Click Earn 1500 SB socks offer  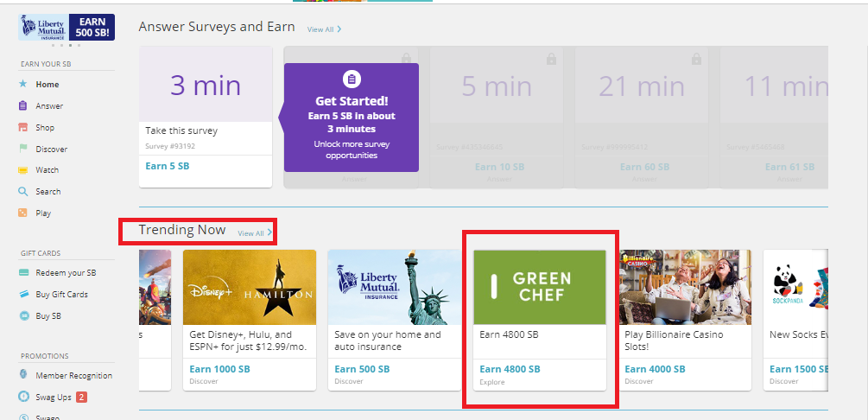click(x=799, y=369)
